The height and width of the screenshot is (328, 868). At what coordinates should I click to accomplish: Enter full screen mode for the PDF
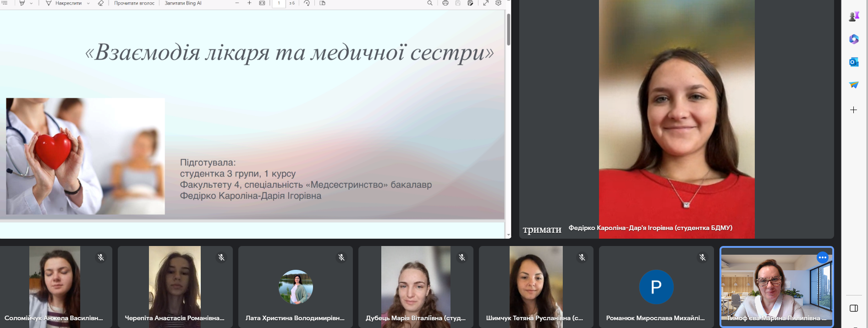[x=486, y=3]
